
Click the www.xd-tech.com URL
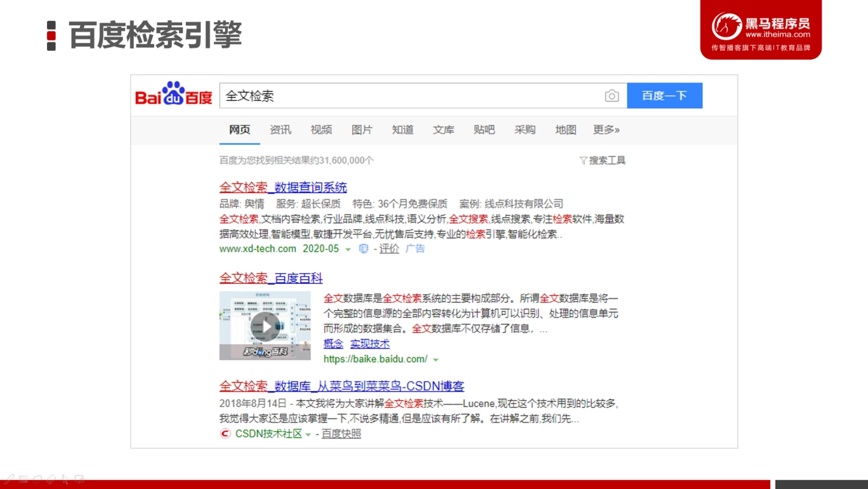point(258,249)
